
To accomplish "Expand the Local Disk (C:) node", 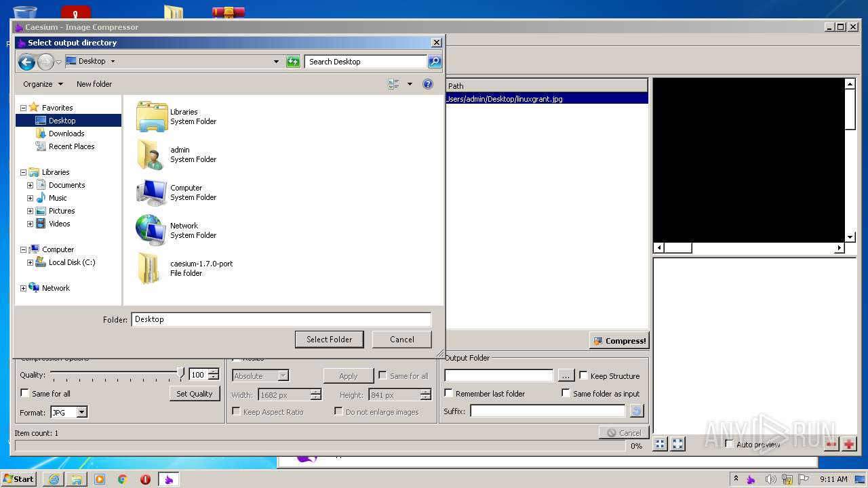I will click(x=30, y=262).
